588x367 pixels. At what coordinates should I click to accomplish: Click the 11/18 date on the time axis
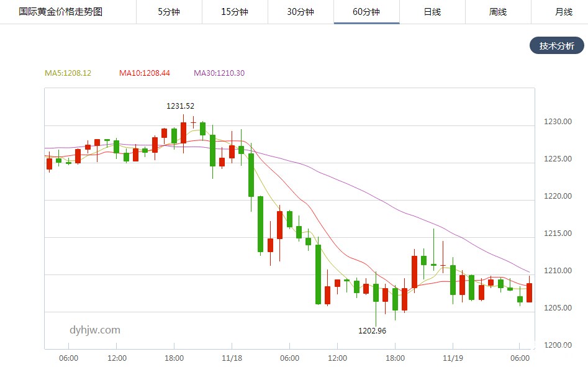232,358
